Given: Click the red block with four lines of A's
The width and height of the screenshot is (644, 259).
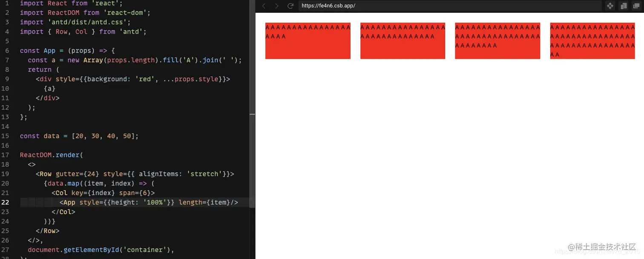Looking at the screenshot, I should pos(592,41).
